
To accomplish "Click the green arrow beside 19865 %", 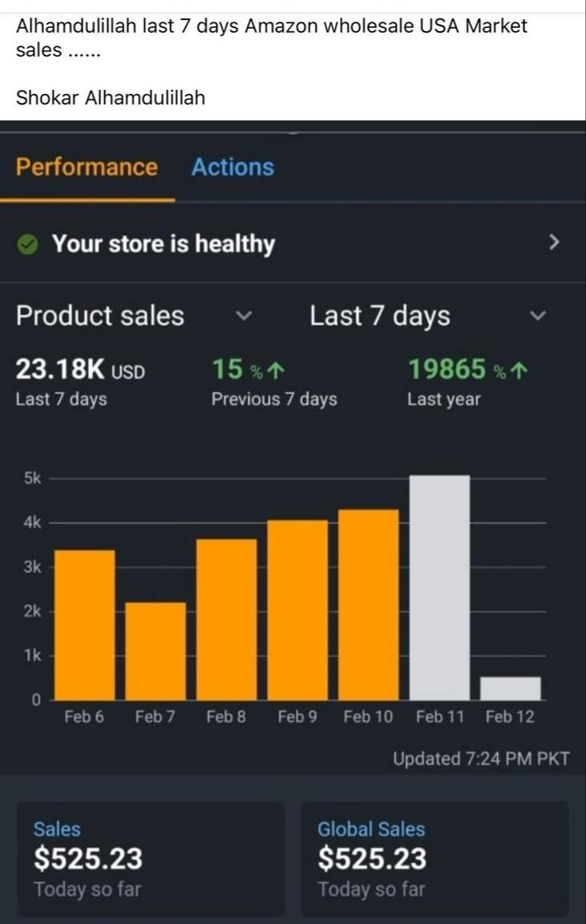I will pos(519,371).
